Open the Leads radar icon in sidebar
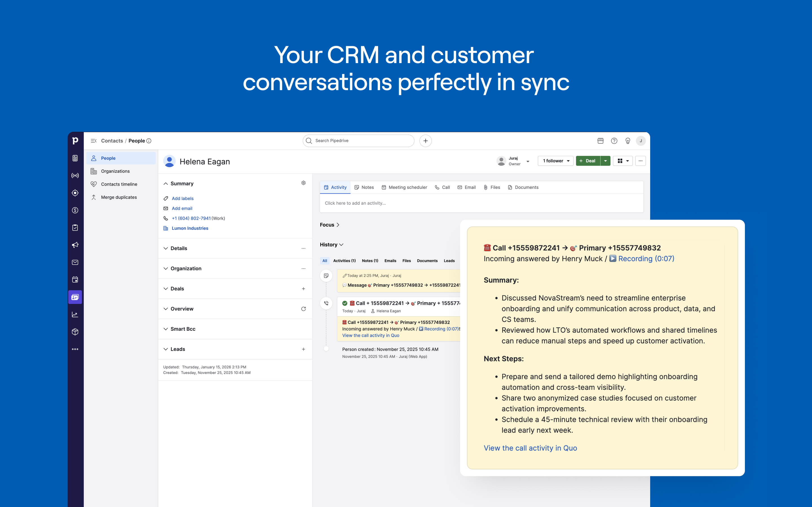 pos(75,193)
